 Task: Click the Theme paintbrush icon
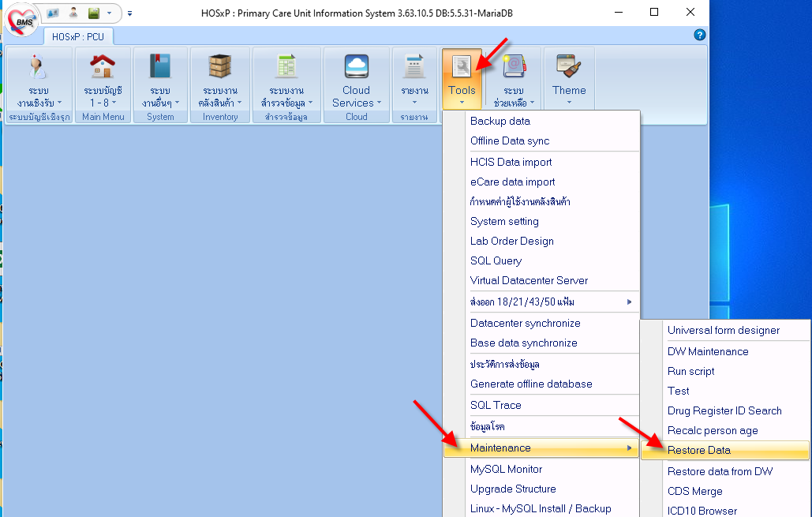[569, 66]
